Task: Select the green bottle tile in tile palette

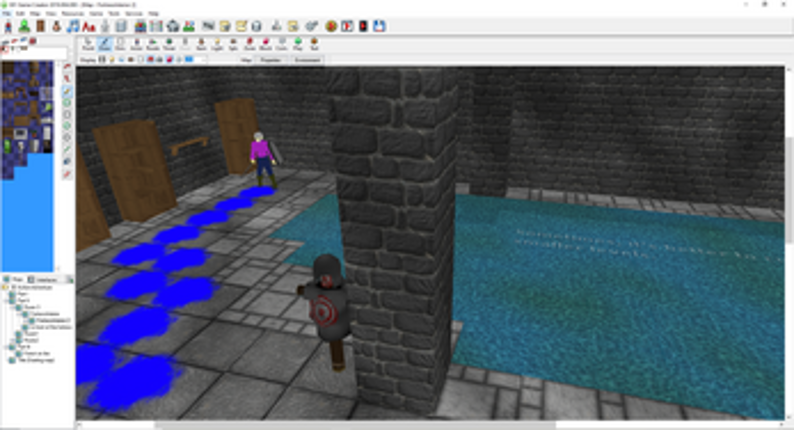Action: [8, 147]
